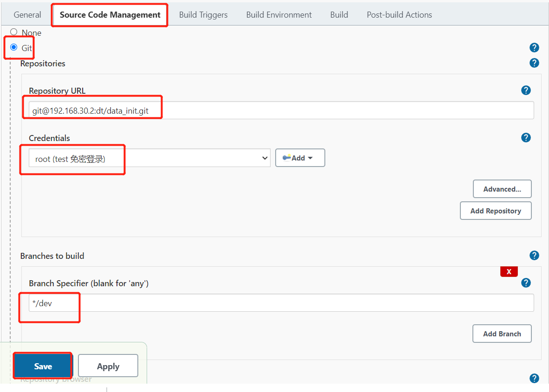Open the bottom help icon near Repository Browser
Screen dimensions: 549x392
coord(534,378)
